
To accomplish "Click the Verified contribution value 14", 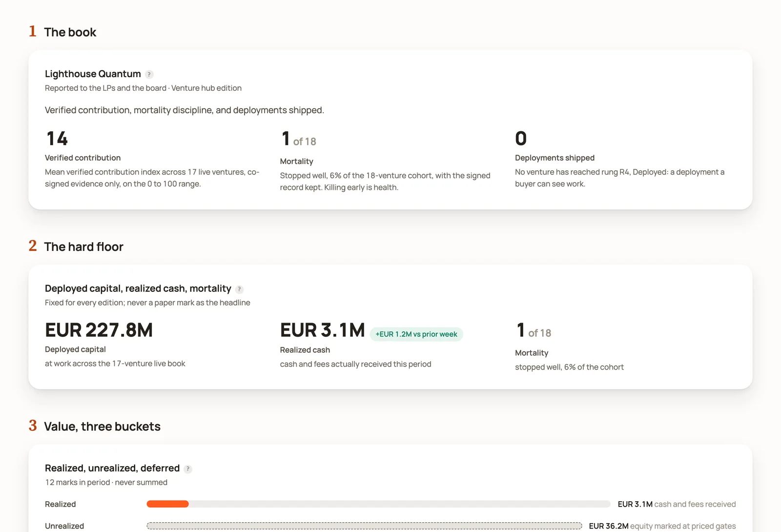I will click(57, 139).
